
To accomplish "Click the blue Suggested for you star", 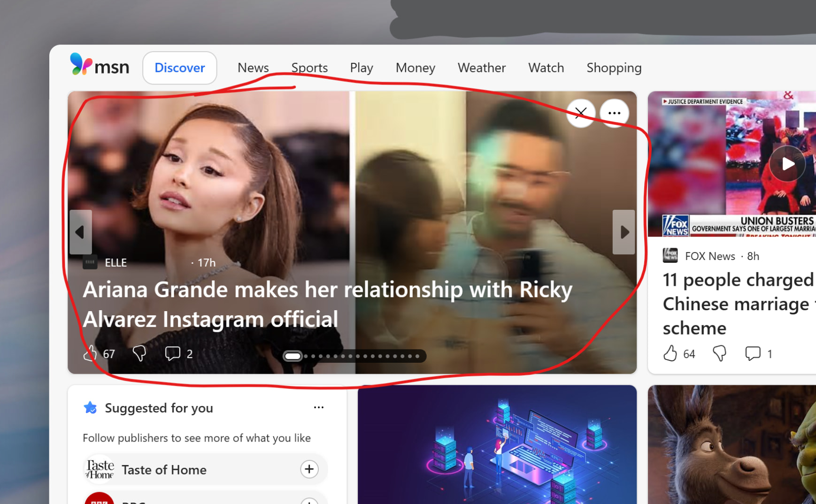I will click(x=90, y=408).
